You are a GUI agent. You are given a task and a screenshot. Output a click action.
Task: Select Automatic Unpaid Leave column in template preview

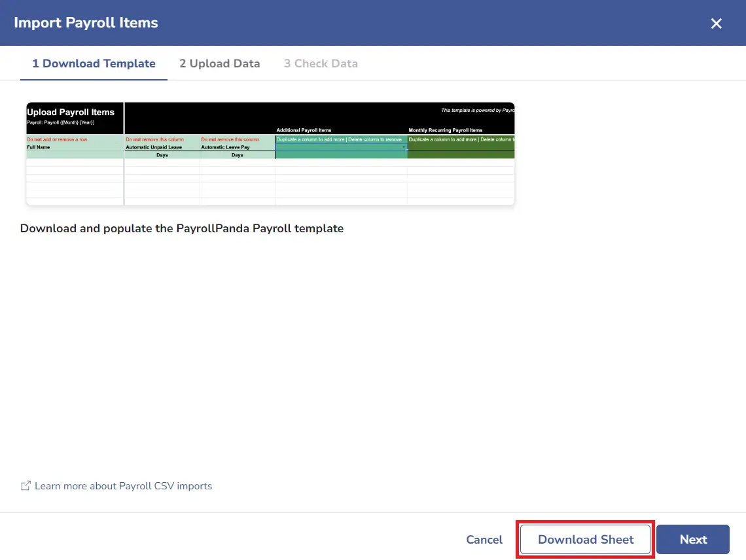click(154, 147)
